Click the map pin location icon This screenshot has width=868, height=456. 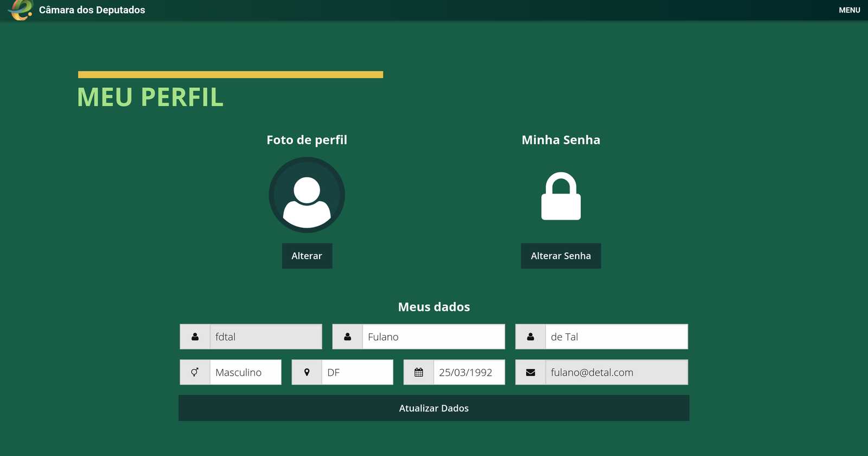pyautogui.click(x=307, y=372)
